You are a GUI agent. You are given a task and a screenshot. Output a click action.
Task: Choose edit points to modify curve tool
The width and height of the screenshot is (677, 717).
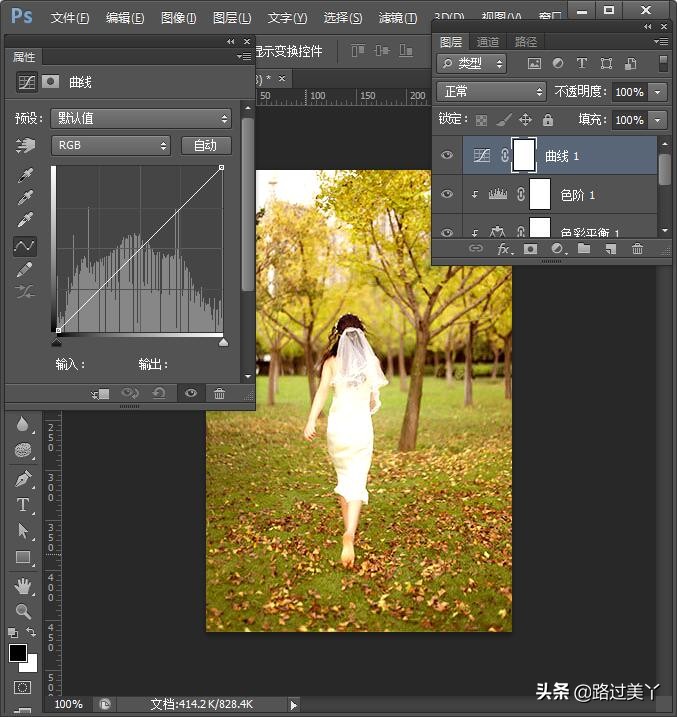(25, 246)
